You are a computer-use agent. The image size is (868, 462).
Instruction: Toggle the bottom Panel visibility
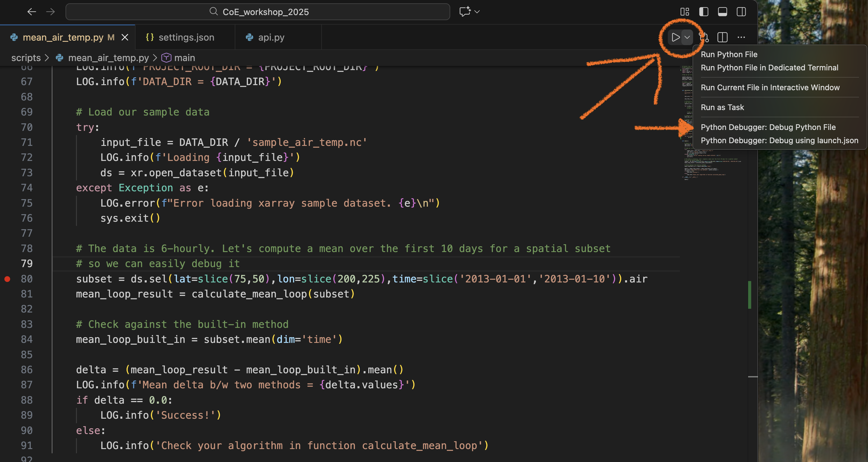point(722,12)
